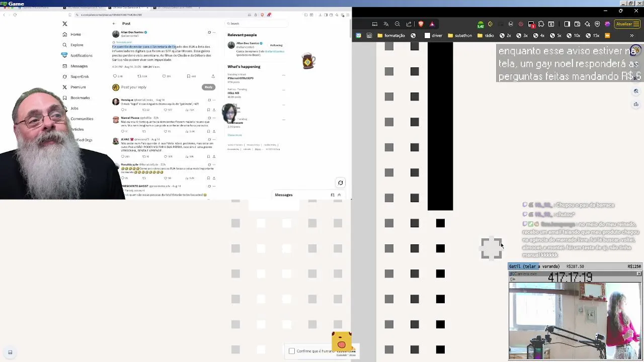Like Henrique's reply

click(x=166, y=110)
